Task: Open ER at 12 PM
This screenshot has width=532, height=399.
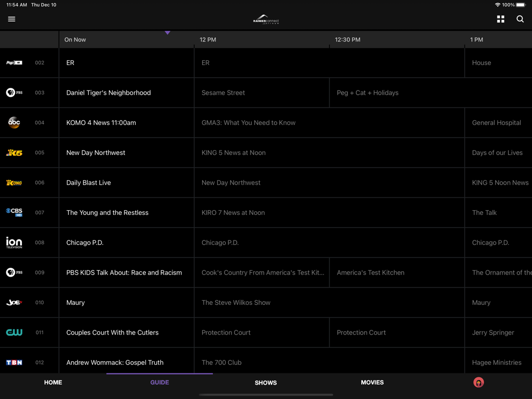Action: click(x=329, y=63)
